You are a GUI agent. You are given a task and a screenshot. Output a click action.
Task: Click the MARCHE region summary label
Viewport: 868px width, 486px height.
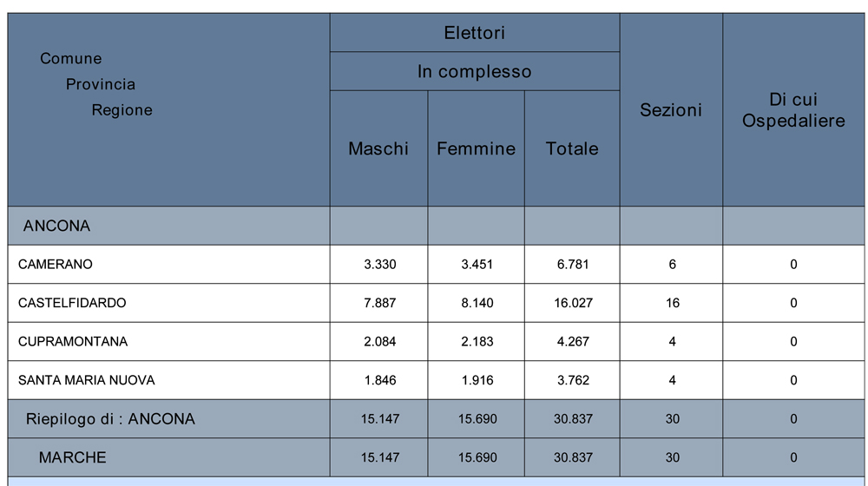(x=72, y=457)
